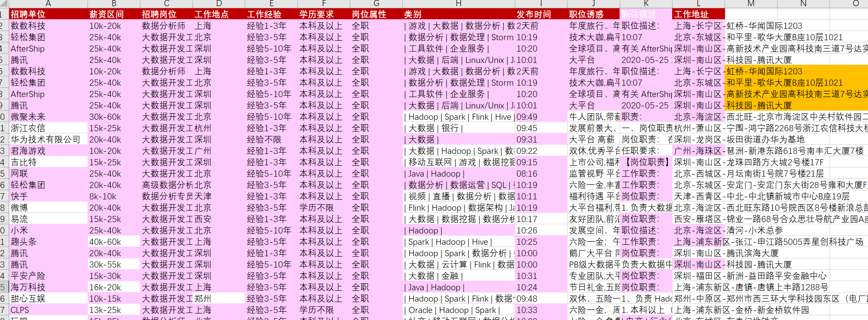Image resolution: width=868 pixels, height=320 pixels.
Task: Select the 岗位属性 header cell
Action: [x=376, y=14]
